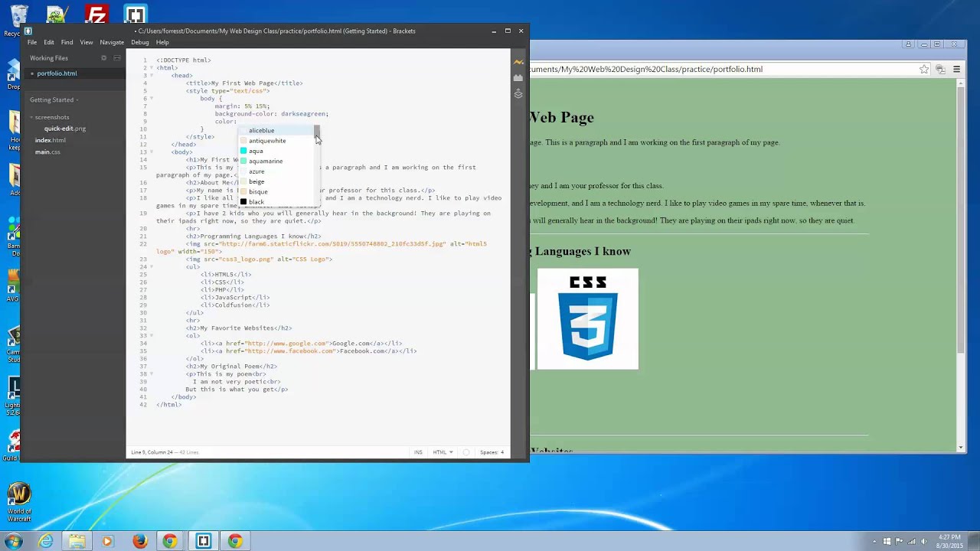Open Edit menu in Brackets
980x551 pixels.
(x=49, y=42)
